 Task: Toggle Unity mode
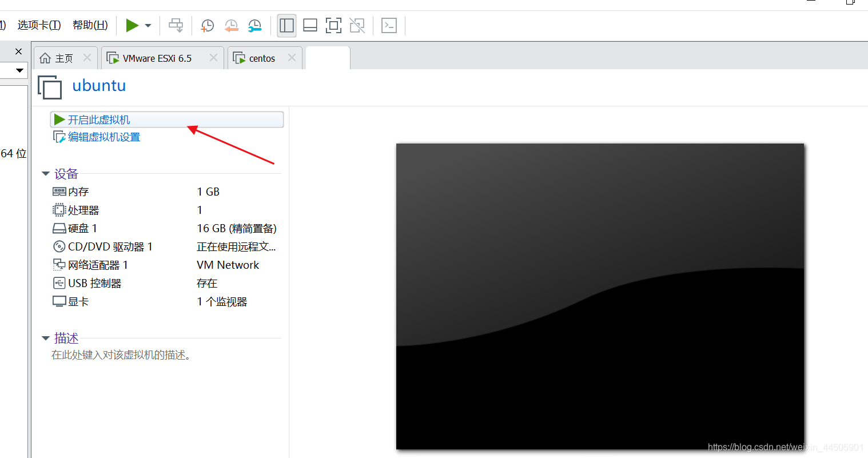tap(357, 25)
